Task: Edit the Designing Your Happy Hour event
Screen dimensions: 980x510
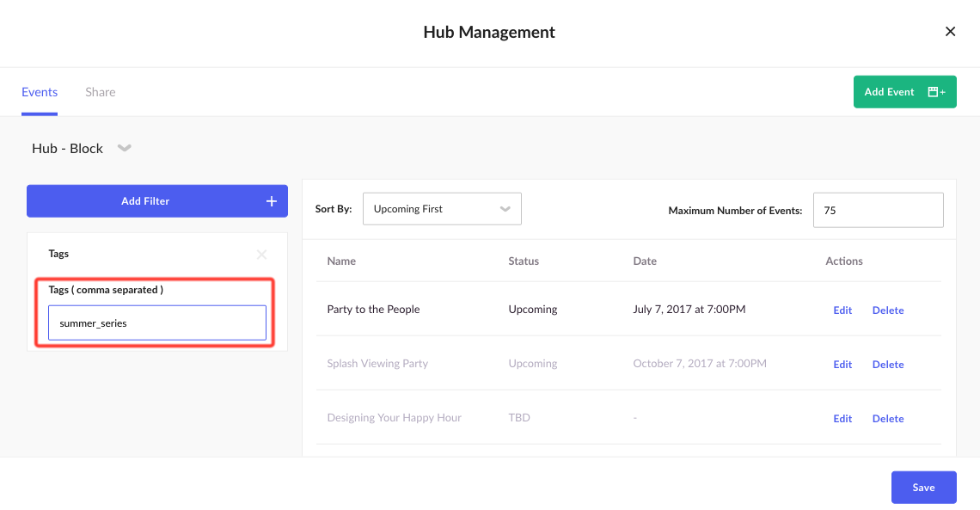Action: [842, 419]
